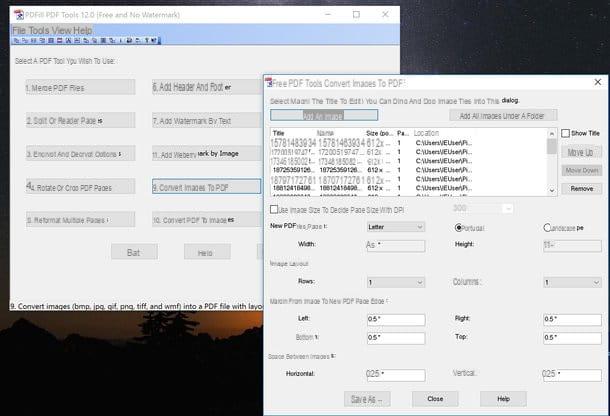
Task: Click the Help button in the Convert Images dialog
Action: [503, 399]
